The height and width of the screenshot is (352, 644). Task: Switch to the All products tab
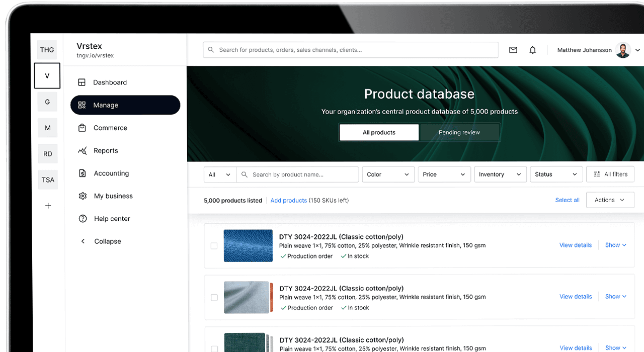click(379, 132)
